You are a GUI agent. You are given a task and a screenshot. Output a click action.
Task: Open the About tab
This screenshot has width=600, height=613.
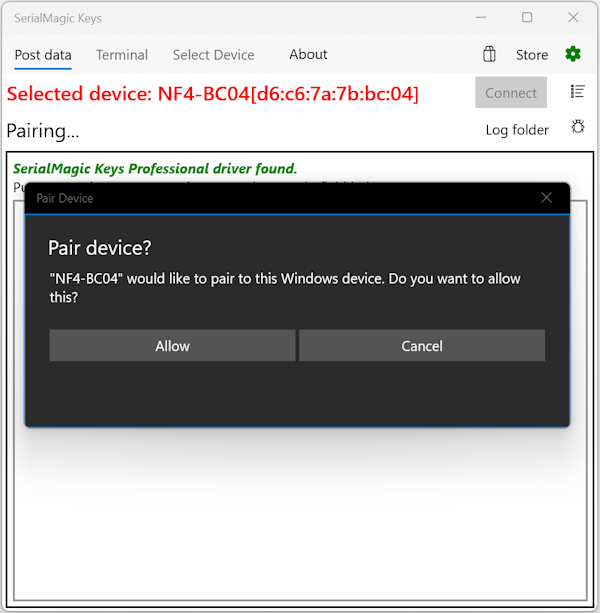(x=308, y=54)
